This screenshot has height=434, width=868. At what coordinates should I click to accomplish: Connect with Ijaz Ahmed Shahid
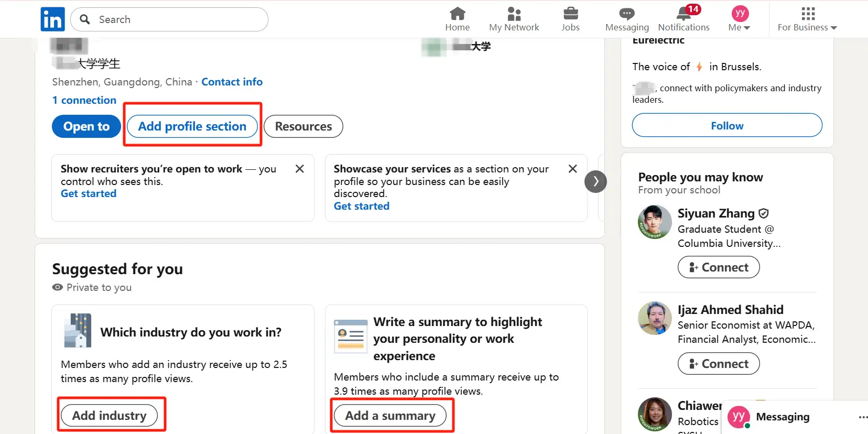coord(719,364)
